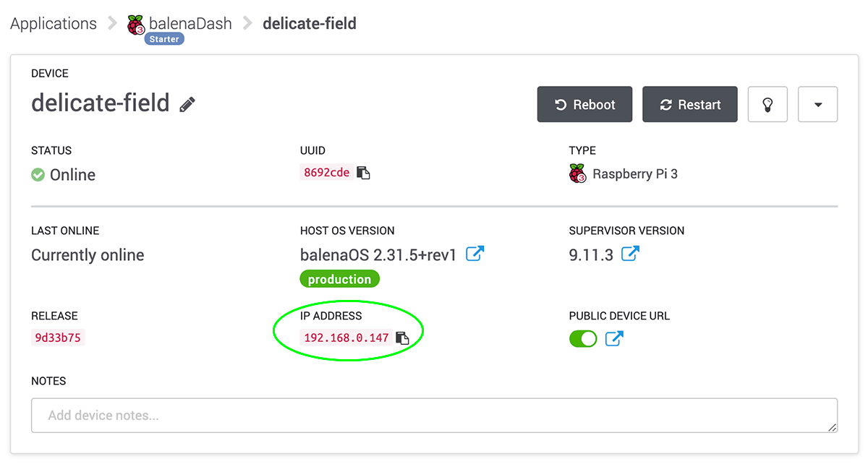Click into the Add device notes field
The height and width of the screenshot is (464, 868).
click(434, 416)
